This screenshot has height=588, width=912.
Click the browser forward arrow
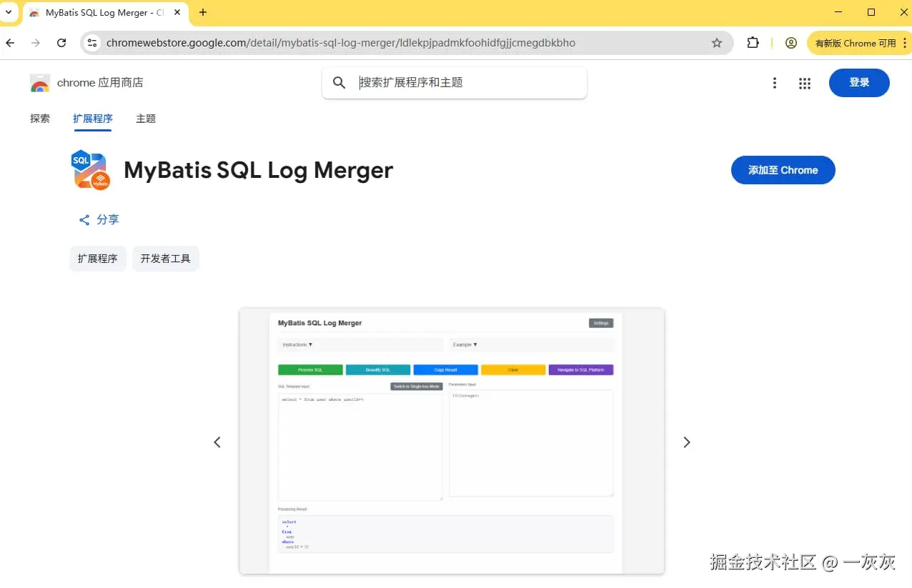pyautogui.click(x=36, y=43)
